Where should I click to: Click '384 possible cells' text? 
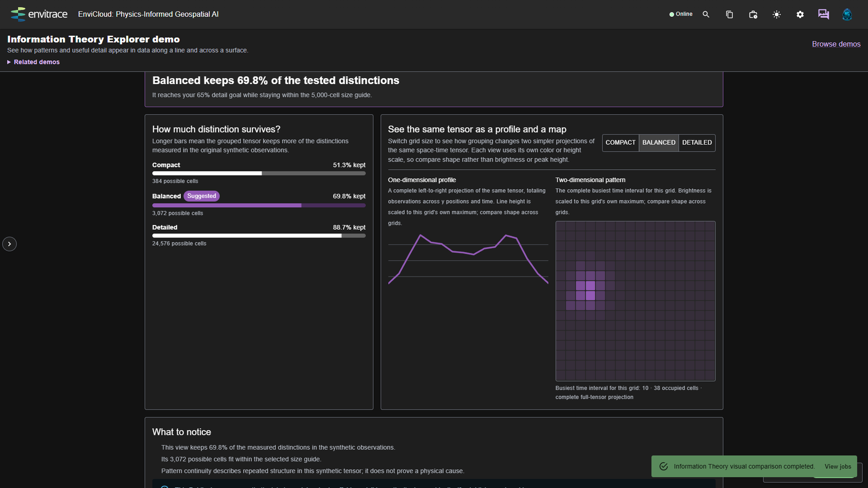[175, 181]
